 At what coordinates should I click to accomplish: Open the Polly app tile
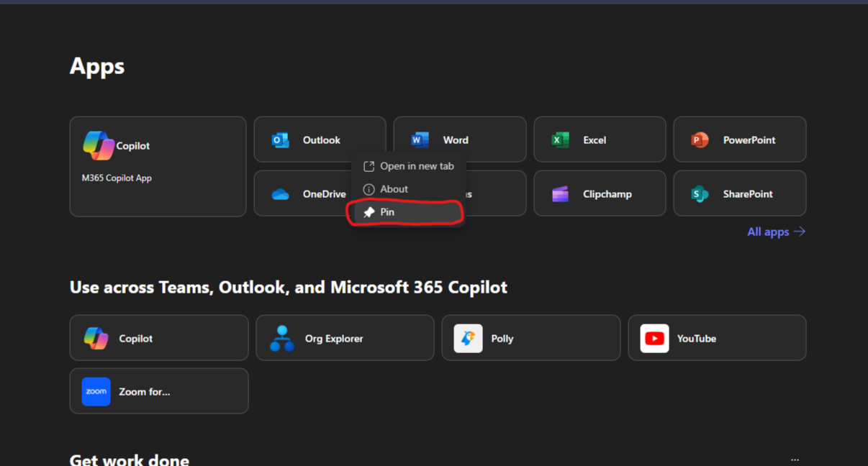531,338
